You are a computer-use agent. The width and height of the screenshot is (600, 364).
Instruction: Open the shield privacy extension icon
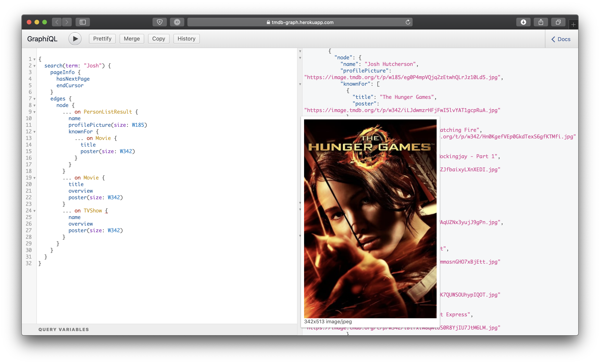(159, 22)
